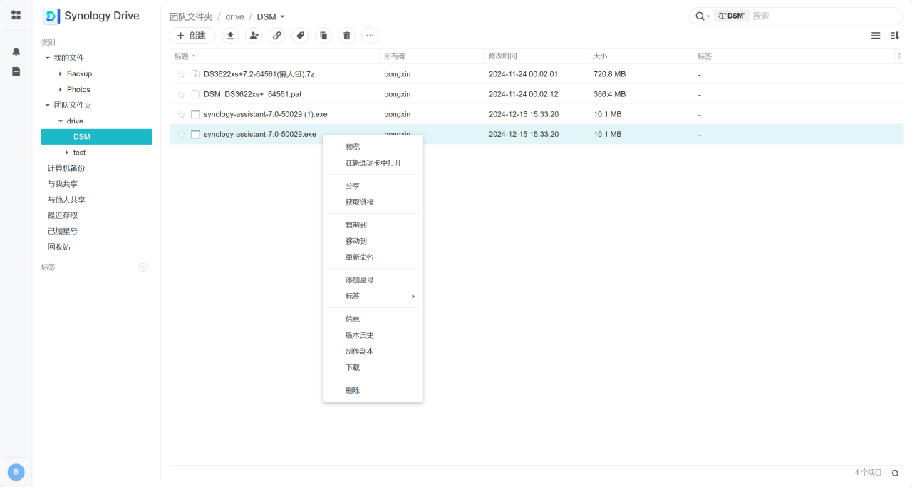Click the get link toolbar icon
913x487 pixels.
click(277, 35)
